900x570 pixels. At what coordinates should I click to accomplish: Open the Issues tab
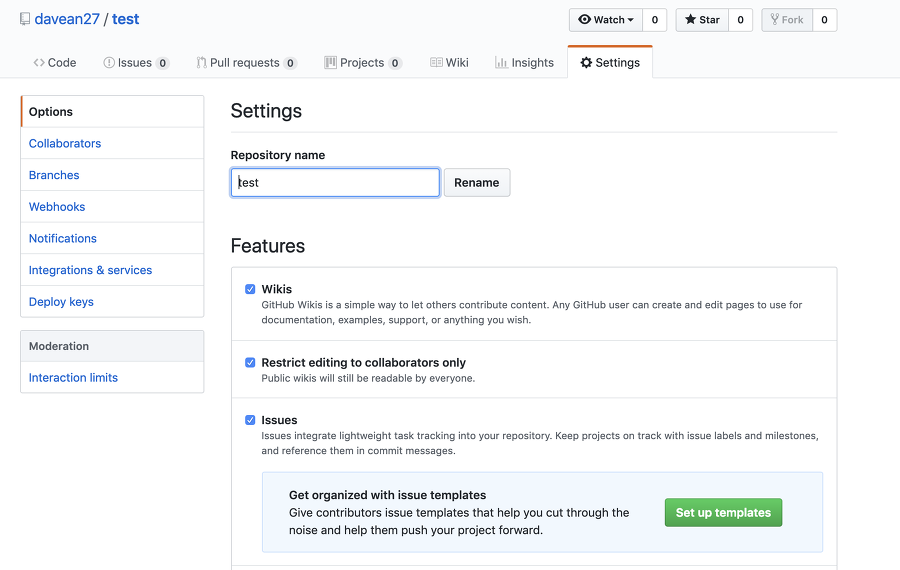[136, 63]
